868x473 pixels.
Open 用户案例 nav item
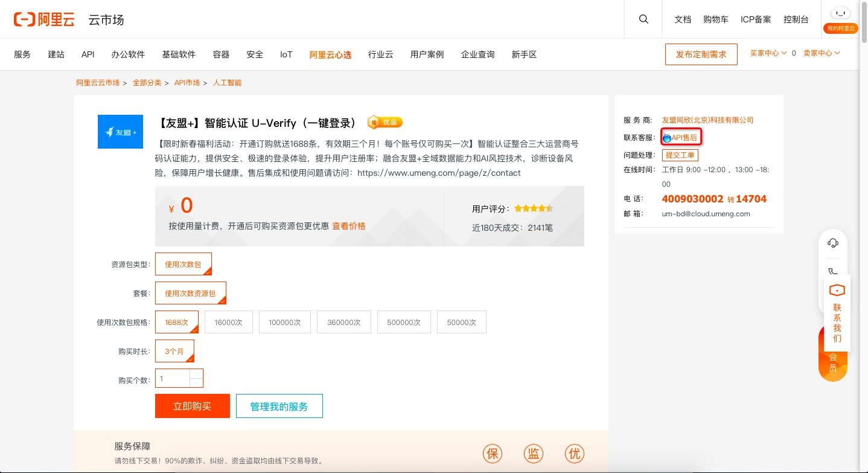point(427,54)
